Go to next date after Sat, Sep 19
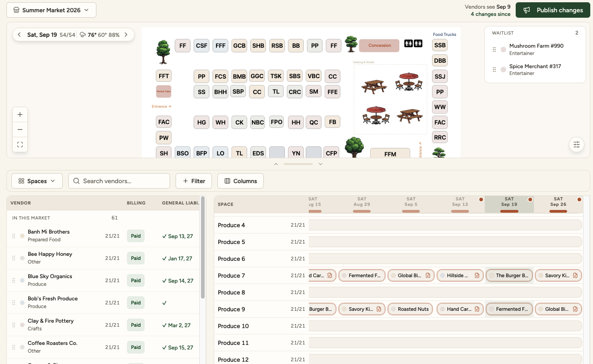This screenshot has width=593, height=364. tap(126, 35)
